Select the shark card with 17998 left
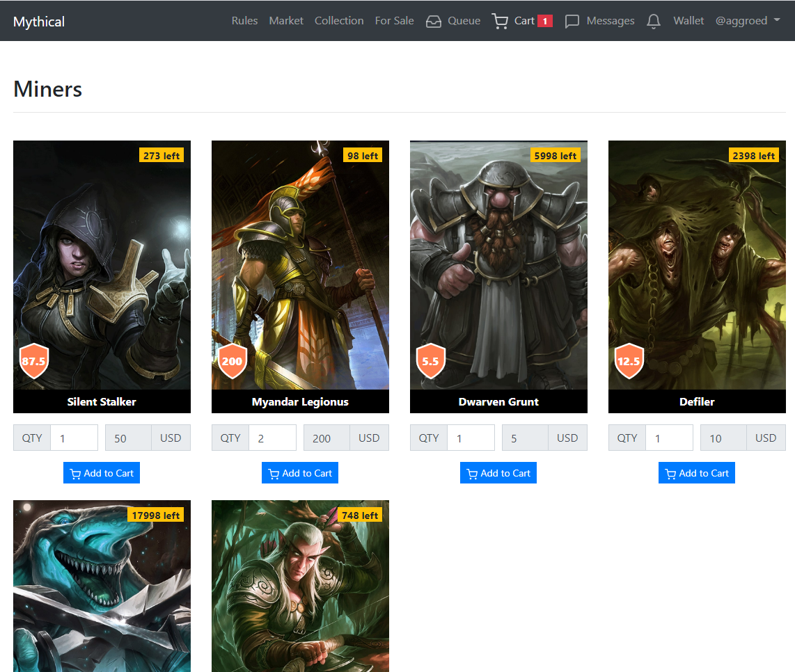795x672 pixels. (x=102, y=586)
